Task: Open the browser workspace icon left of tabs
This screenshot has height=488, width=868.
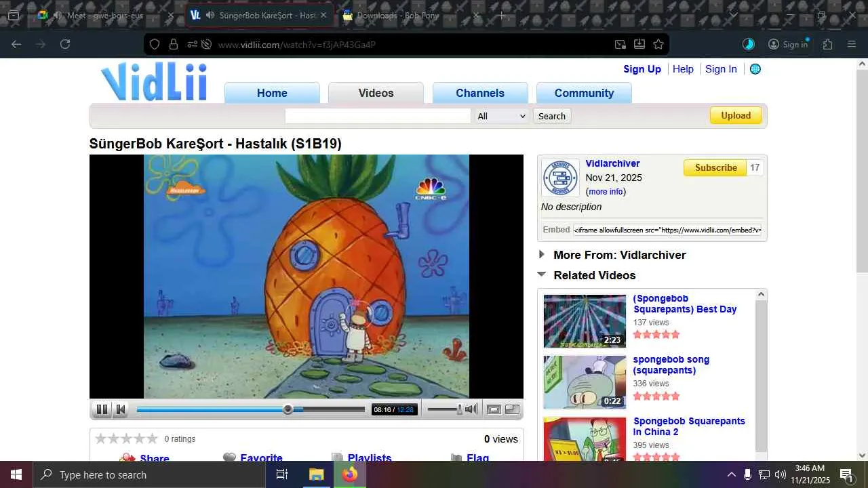Action: click(x=14, y=15)
